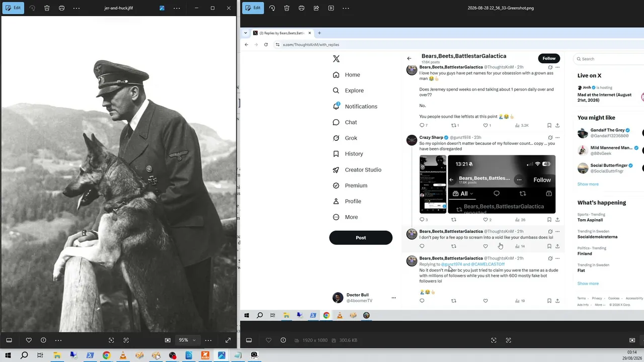Open Explore in the X sidebar

(348, 90)
